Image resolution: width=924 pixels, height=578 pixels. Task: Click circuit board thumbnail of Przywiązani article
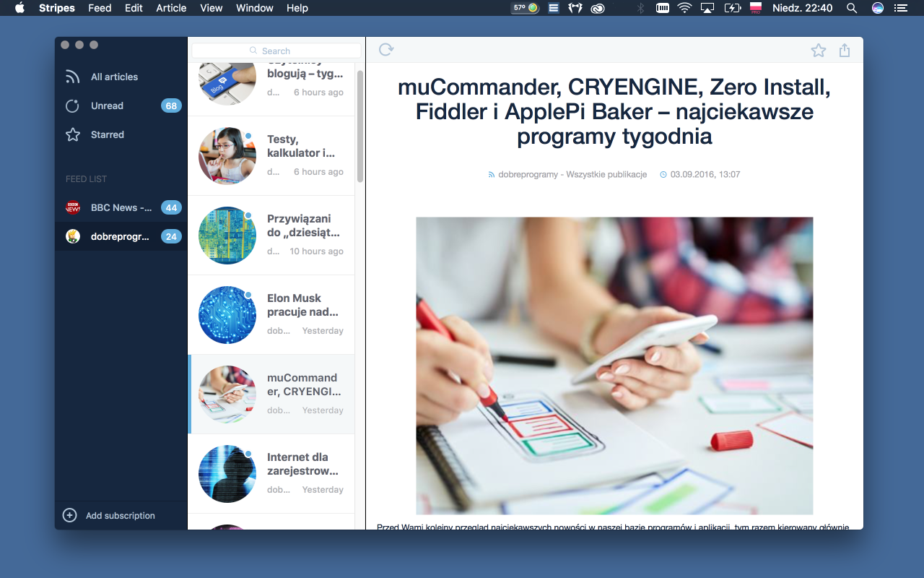tap(227, 236)
